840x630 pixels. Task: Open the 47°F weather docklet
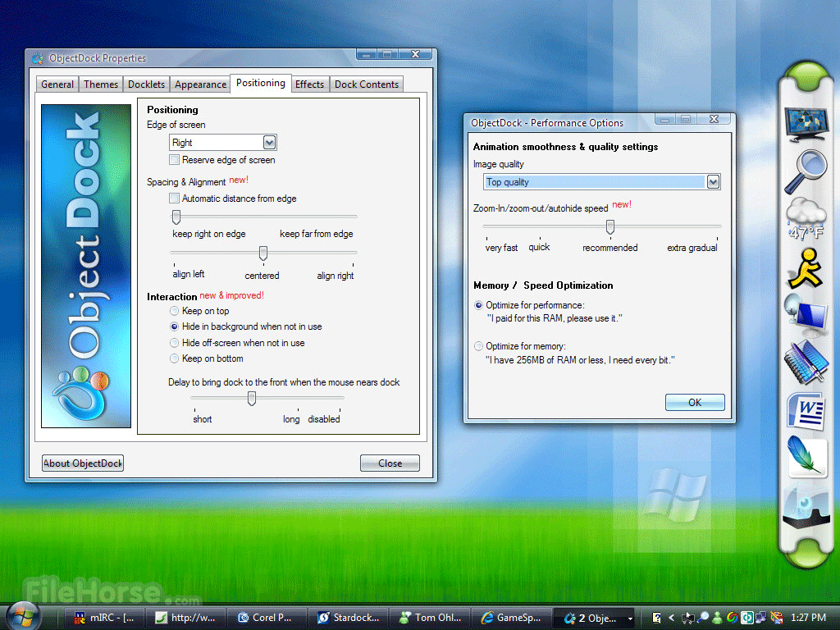[x=806, y=218]
